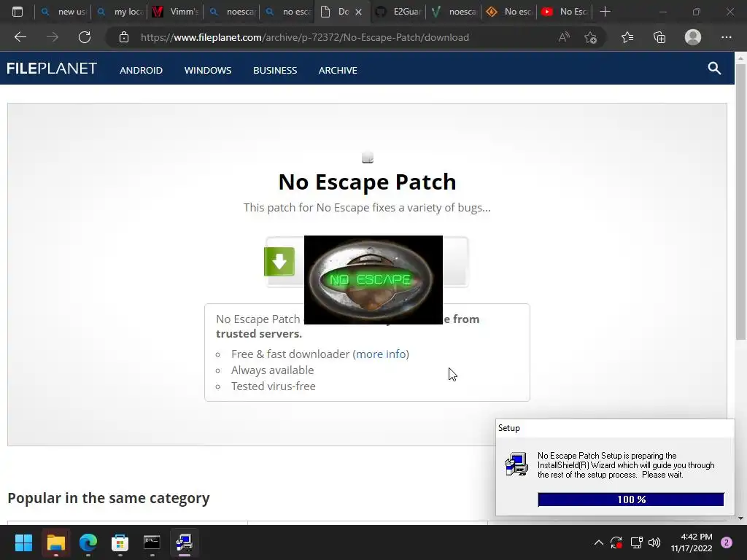Switch to the orange-icon 'No esc' tab
Screen dimensions: 747x560
(x=510, y=12)
